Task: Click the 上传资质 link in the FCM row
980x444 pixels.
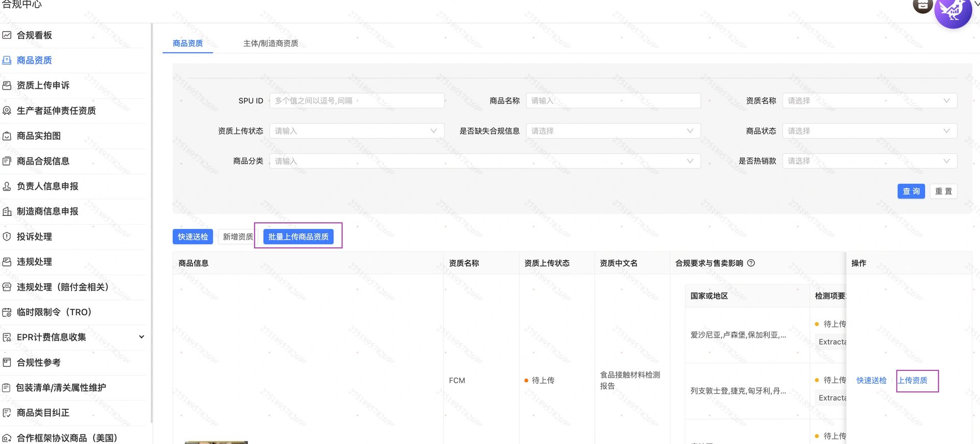Action: coord(913,380)
